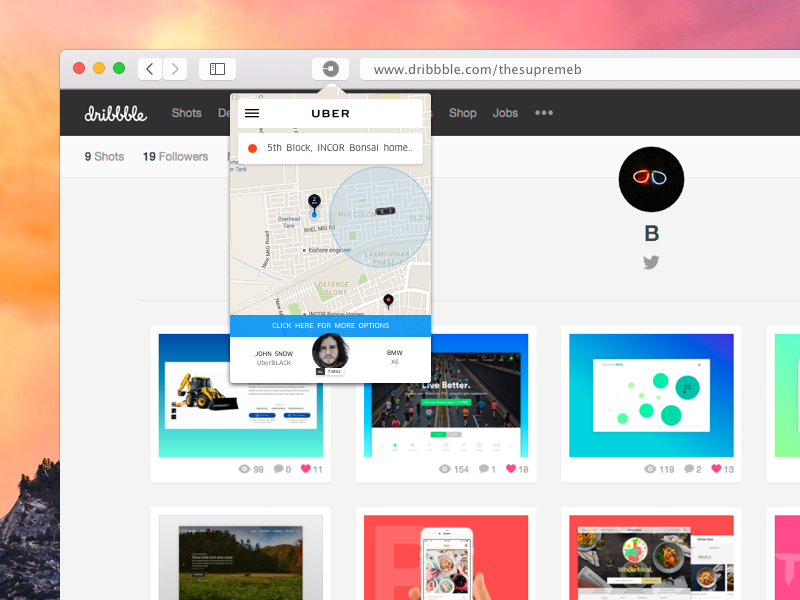800x600 pixels.
Task: Click the eye icon showing 119 views
Action: (x=650, y=469)
